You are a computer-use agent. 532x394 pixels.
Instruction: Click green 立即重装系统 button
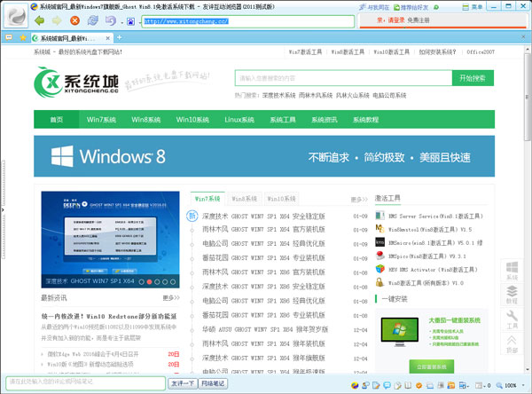[432, 366]
